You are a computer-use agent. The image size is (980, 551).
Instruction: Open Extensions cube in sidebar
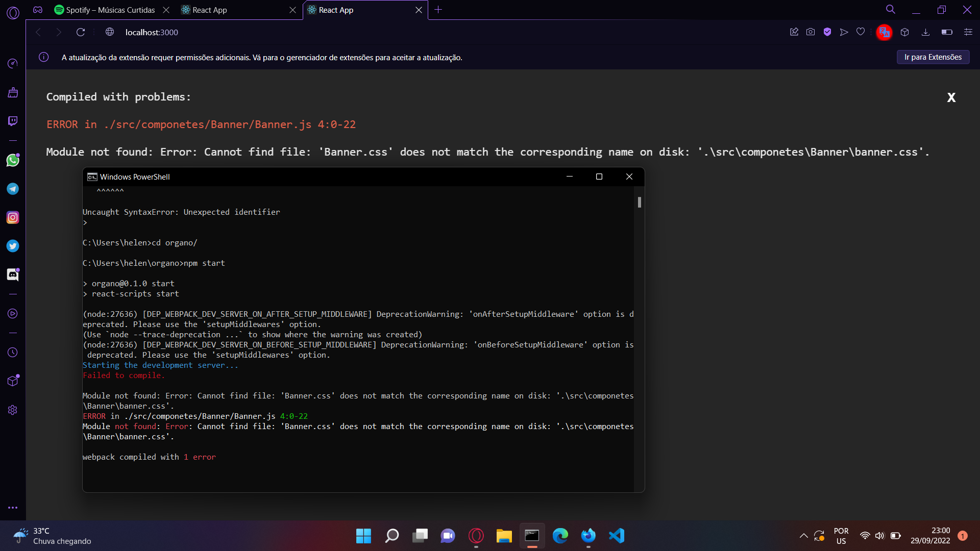(13, 381)
